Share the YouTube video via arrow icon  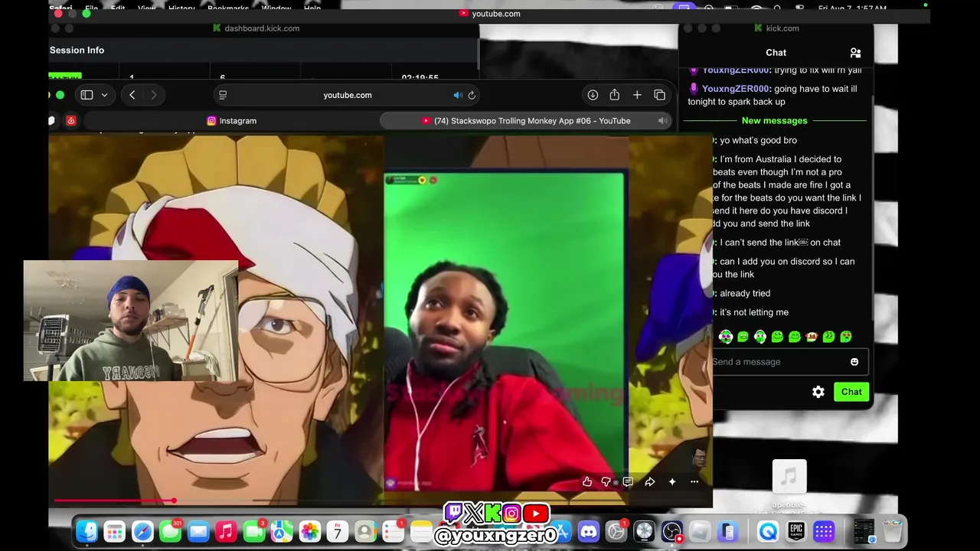(649, 481)
